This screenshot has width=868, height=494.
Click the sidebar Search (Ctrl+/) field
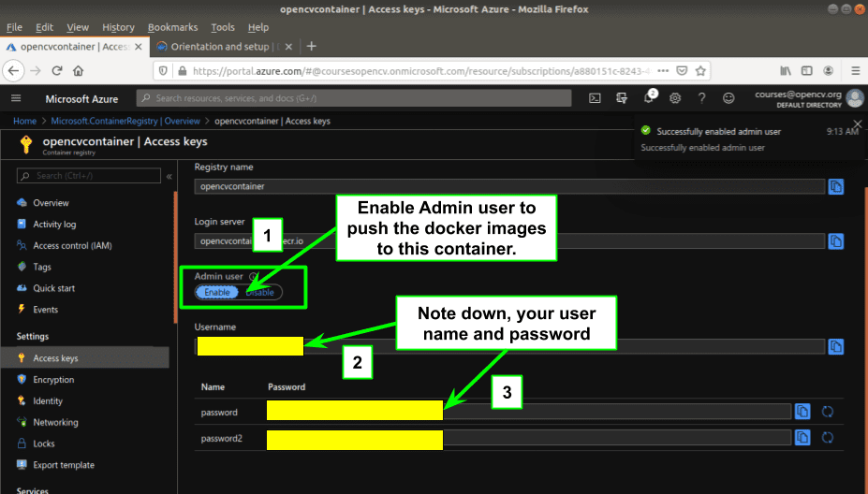pos(89,176)
